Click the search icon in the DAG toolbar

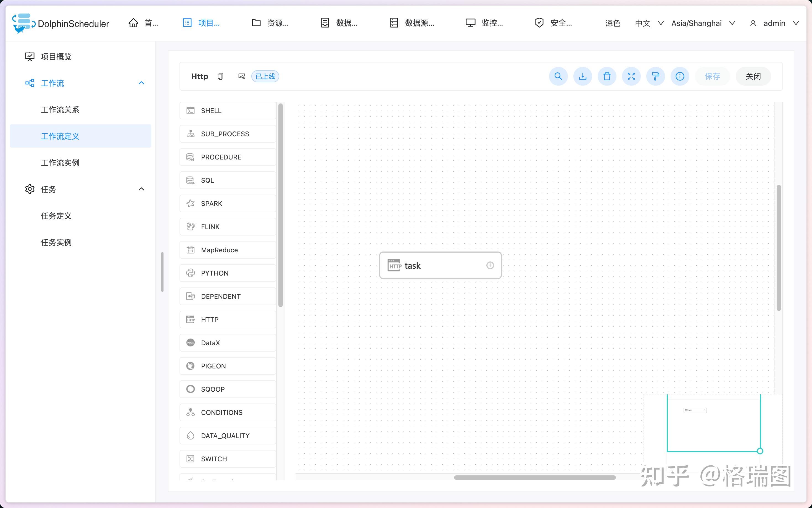558,76
